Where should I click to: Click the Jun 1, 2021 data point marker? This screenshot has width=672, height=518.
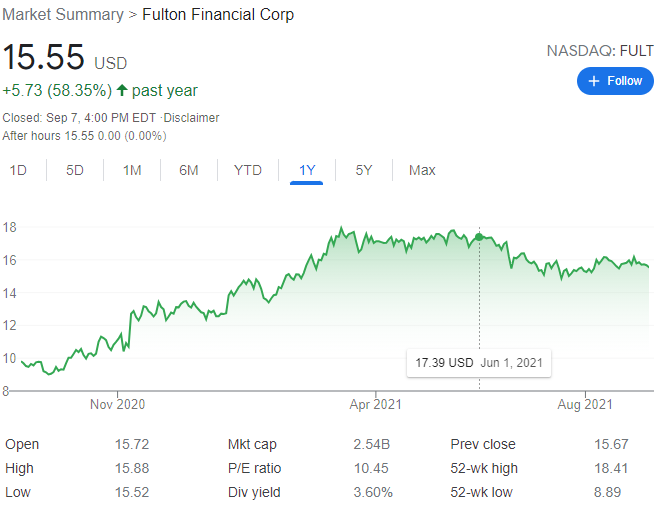480,237
